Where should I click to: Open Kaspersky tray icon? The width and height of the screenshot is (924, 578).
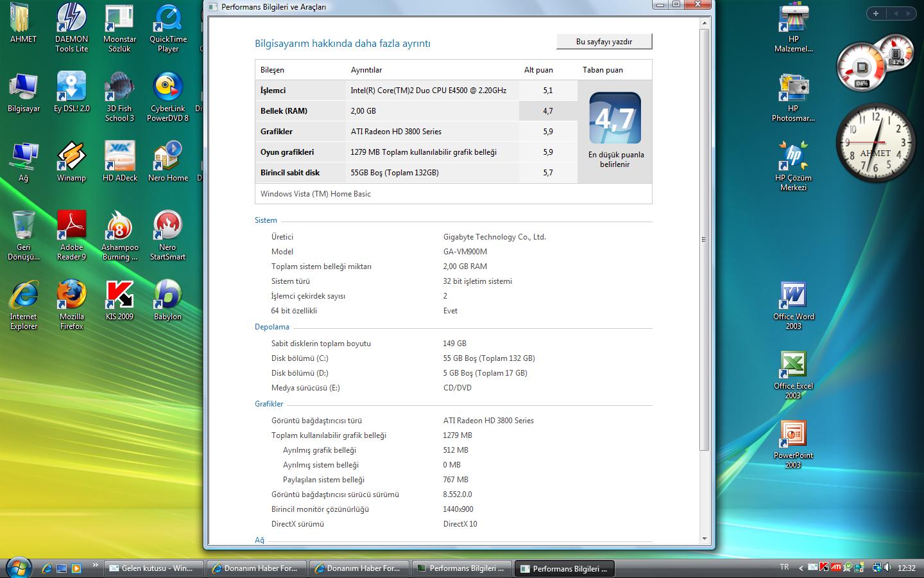(824, 567)
